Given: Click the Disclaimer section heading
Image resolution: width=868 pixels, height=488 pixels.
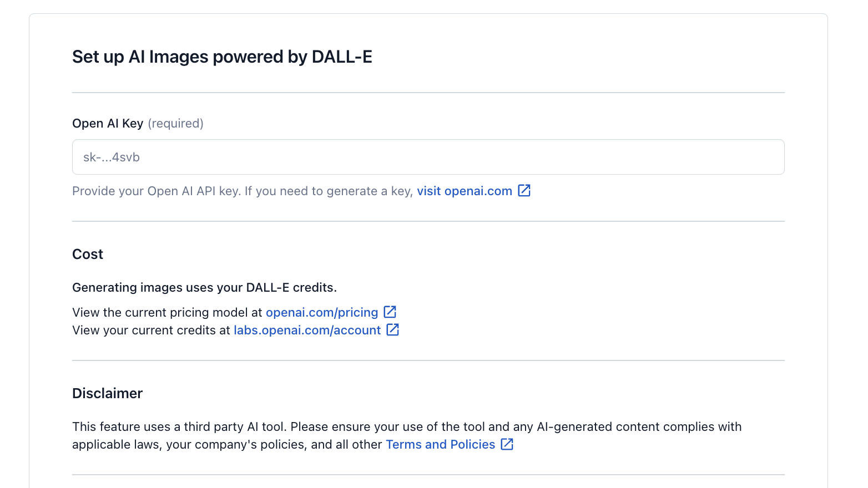Looking at the screenshot, I should click(107, 393).
